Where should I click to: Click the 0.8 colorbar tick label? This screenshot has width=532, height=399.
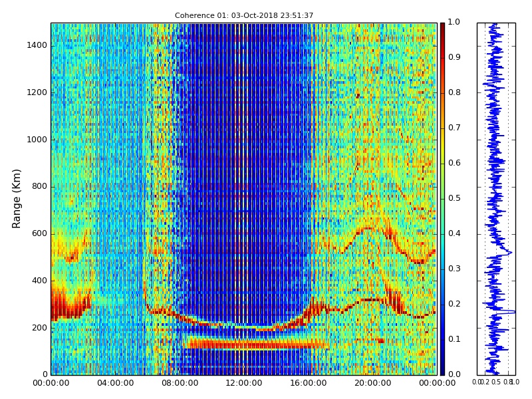pos(454,92)
